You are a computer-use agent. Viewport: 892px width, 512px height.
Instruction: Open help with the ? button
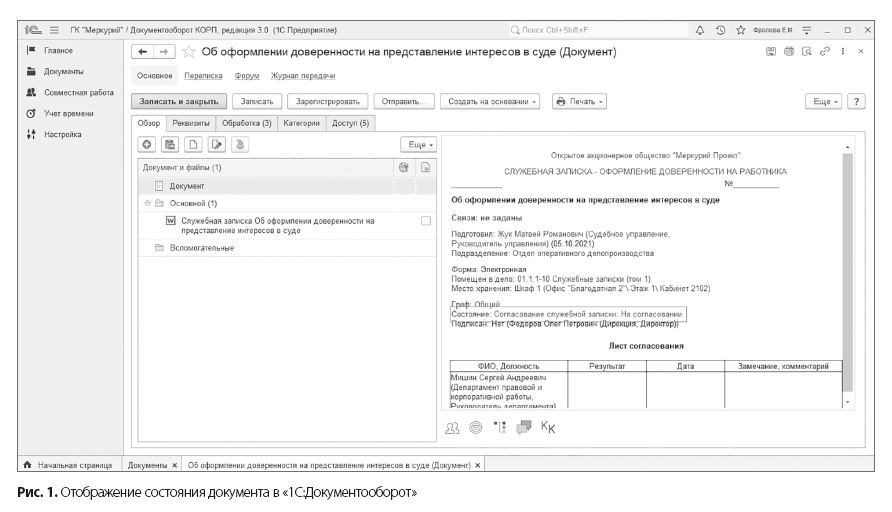point(856,101)
